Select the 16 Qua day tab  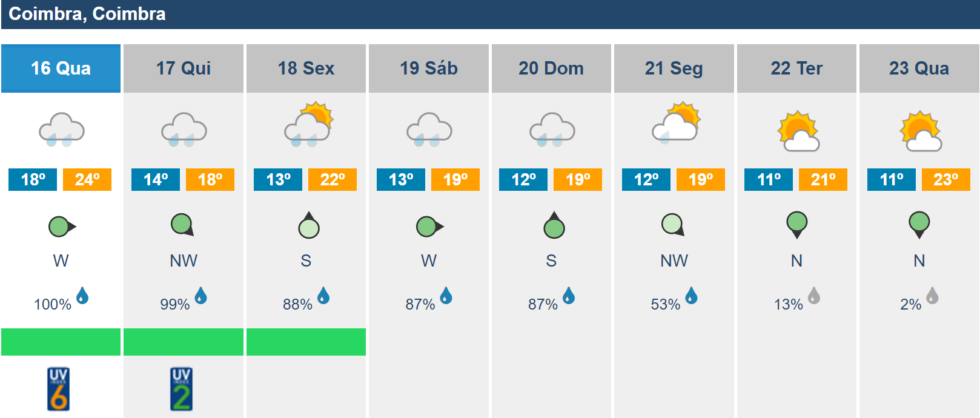(x=61, y=68)
